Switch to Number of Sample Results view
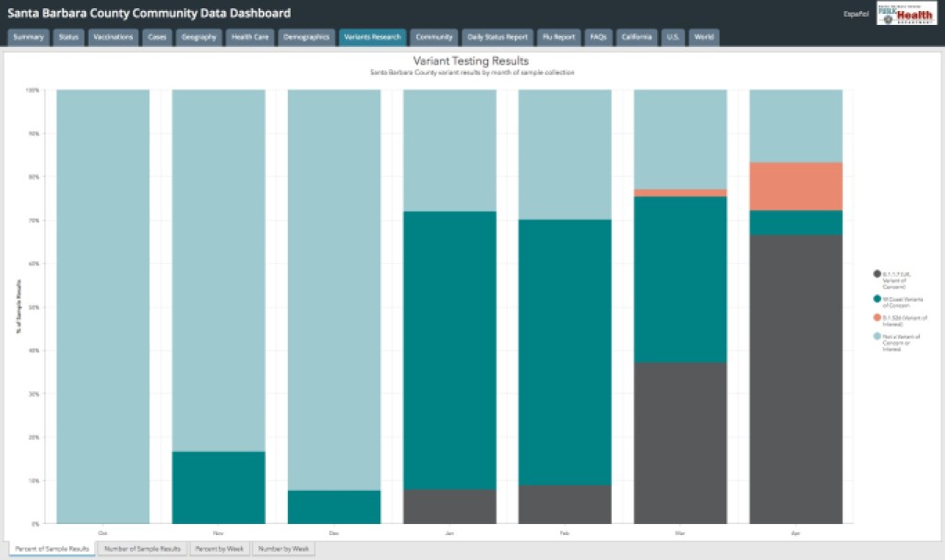This screenshot has height=560, width=945. [x=142, y=549]
